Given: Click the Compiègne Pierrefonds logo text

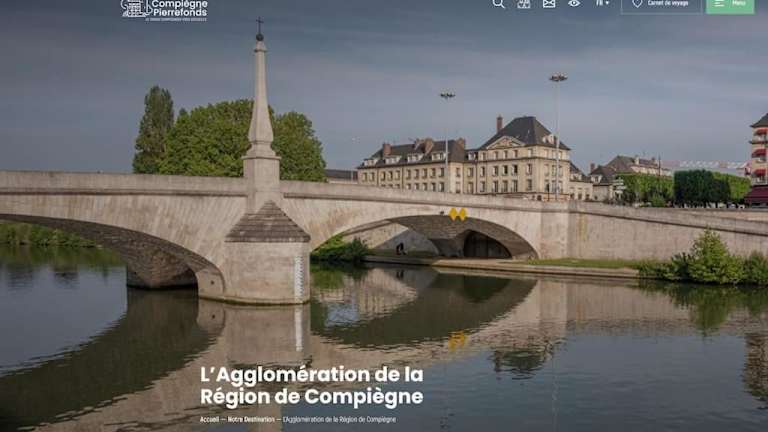Looking at the screenshot, I should (179, 6).
